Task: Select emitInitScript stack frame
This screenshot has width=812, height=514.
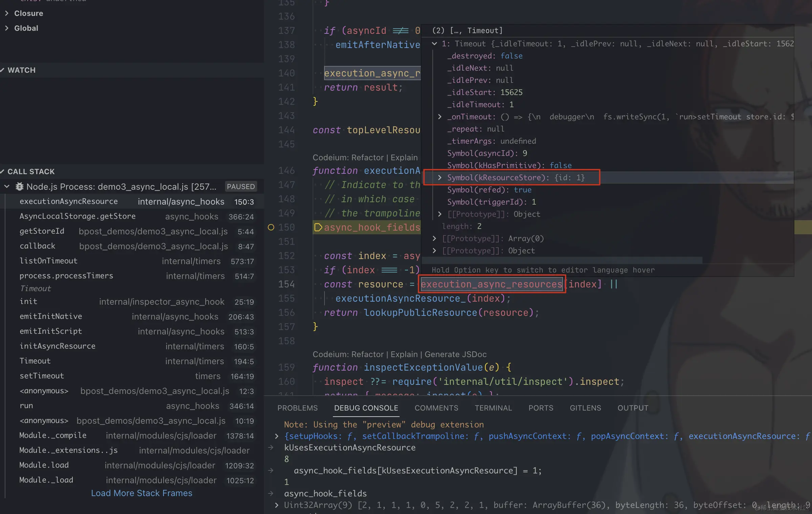Action: (132, 331)
